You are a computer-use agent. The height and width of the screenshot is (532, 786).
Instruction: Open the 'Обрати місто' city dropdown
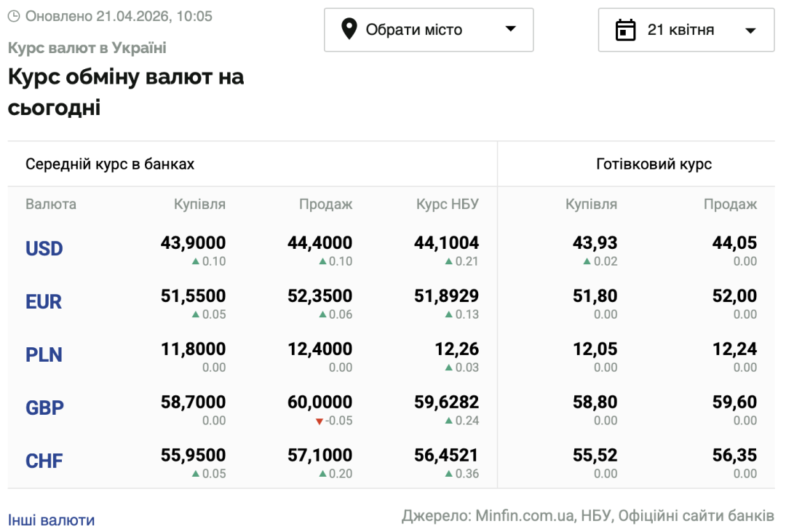tap(428, 30)
